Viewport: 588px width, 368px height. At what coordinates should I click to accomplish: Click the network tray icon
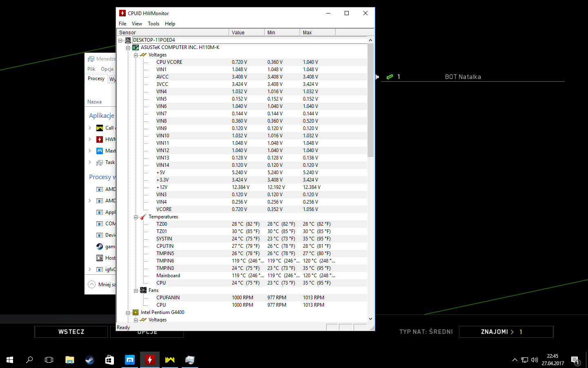[525, 360]
